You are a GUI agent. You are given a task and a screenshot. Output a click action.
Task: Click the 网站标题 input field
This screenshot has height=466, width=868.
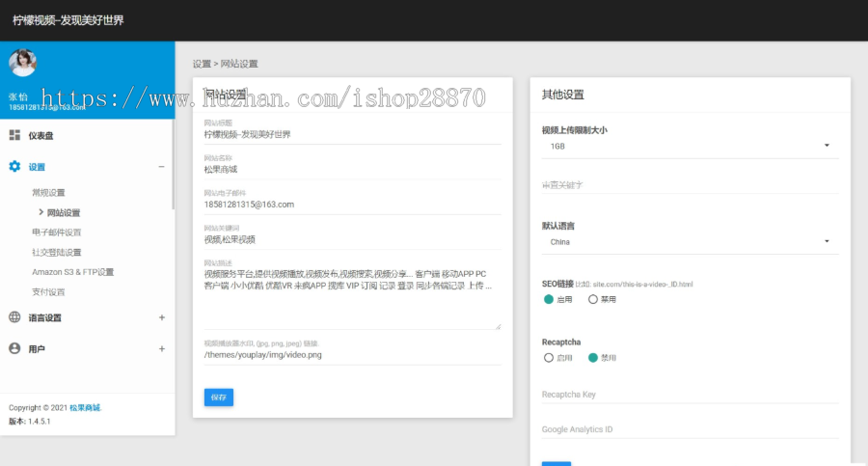353,135
